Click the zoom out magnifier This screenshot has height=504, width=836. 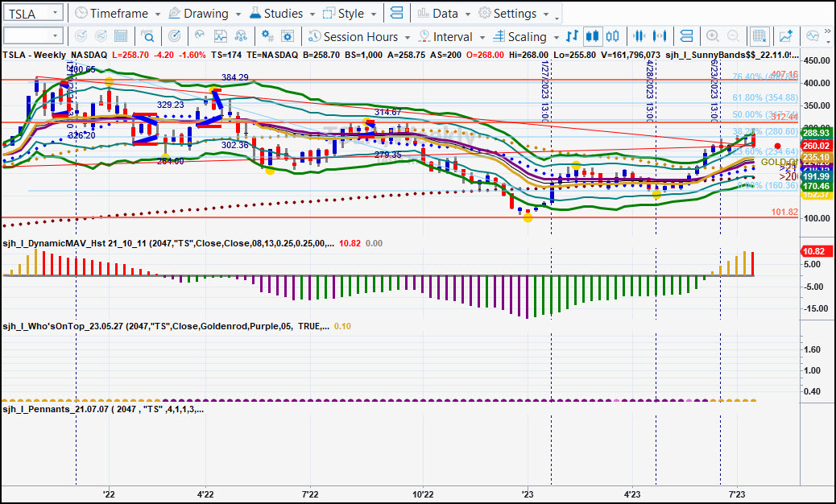coord(733,36)
